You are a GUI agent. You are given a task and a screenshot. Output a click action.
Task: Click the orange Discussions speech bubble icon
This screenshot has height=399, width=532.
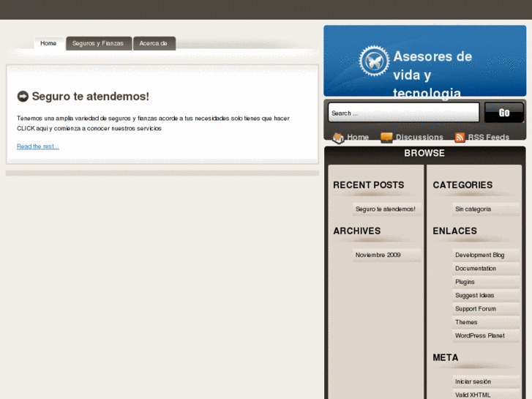tap(386, 138)
